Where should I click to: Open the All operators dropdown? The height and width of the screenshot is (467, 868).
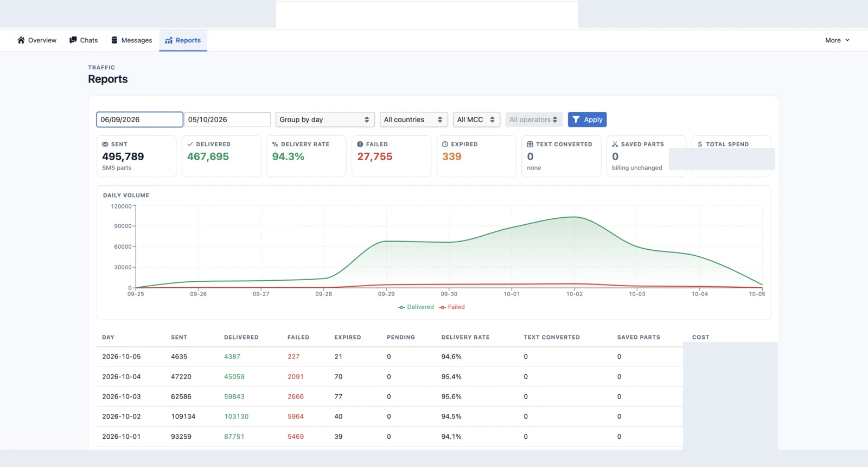[534, 119]
